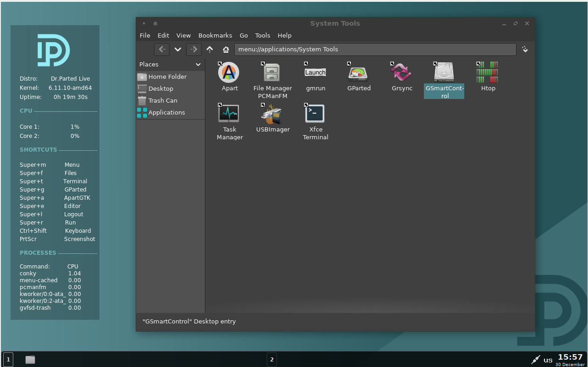588x367 pixels.
Task: Click the network plug icon in the tray
Action: pos(535,360)
